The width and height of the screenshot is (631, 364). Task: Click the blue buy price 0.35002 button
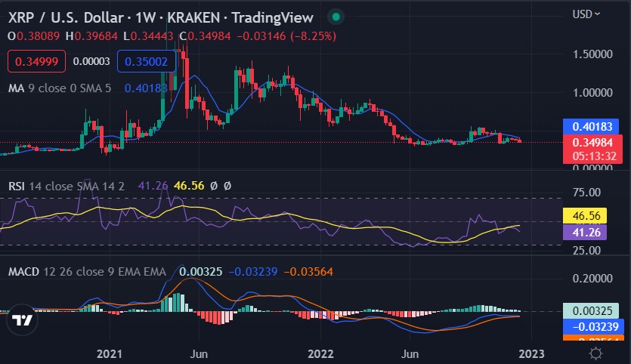tap(146, 61)
